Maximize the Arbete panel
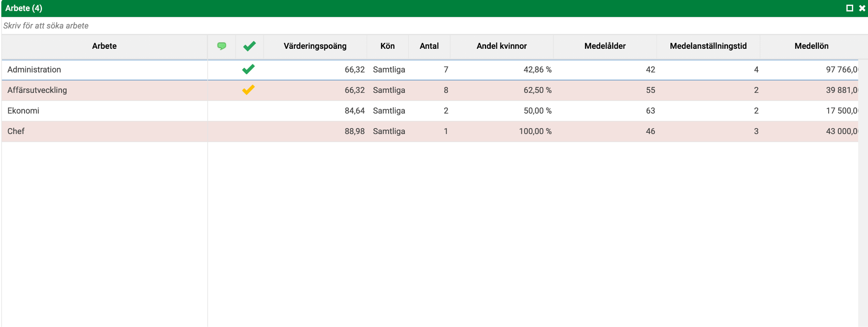 850,8
